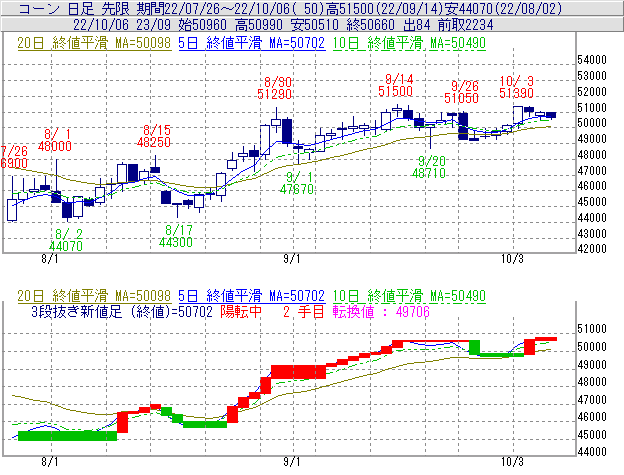Select the 8/30 51290 high price label
Screen dimensions: 624x475
(275, 87)
